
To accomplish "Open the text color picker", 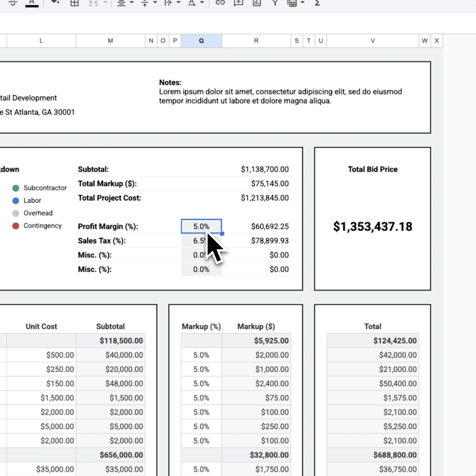I will tap(32, 3).
